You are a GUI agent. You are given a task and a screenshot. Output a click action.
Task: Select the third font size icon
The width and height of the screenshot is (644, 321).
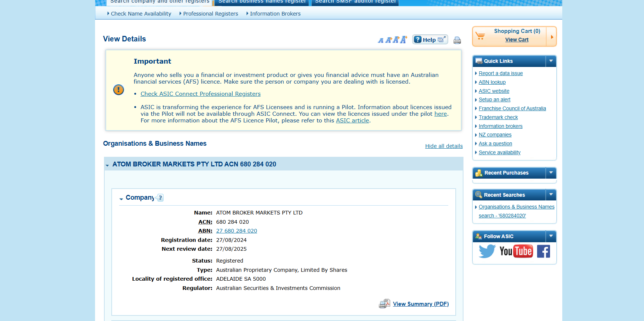click(x=395, y=40)
